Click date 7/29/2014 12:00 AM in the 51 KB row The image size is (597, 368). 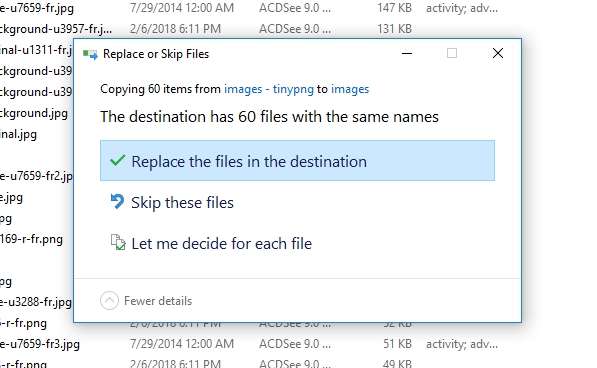(x=182, y=344)
